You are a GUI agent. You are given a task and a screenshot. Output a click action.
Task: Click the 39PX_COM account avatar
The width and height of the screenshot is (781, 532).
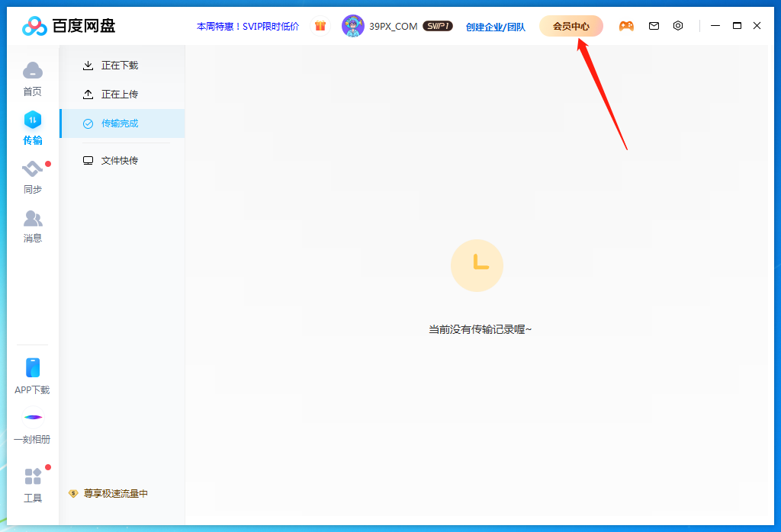(x=354, y=25)
